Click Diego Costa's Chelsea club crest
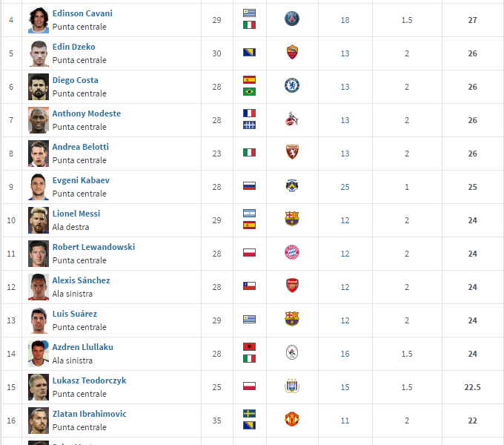This screenshot has width=504, height=445. (292, 86)
